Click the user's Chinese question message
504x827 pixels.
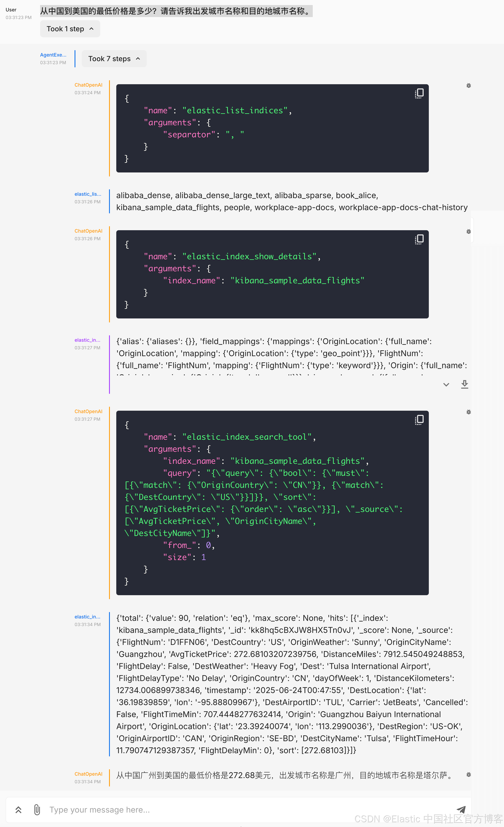pos(176,11)
